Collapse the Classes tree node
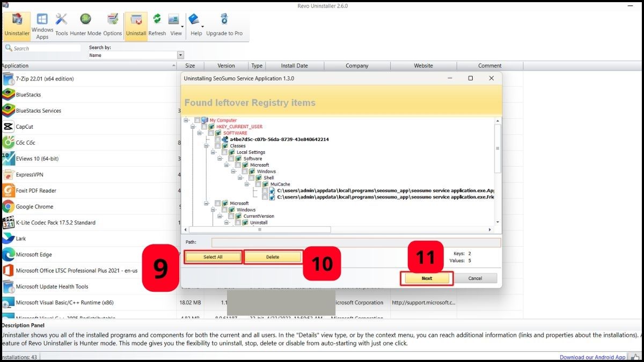The width and height of the screenshot is (644, 362). click(x=206, y=146)
